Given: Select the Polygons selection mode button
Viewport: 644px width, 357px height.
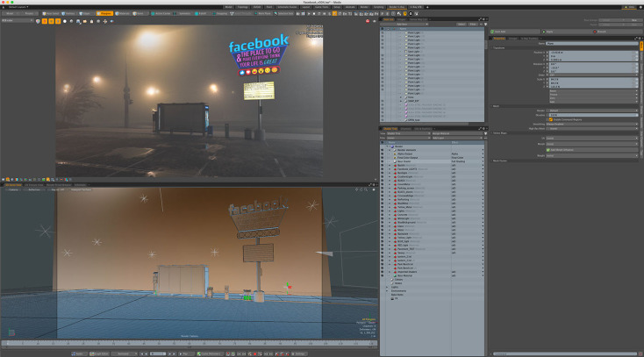Looking at the screenshot, I should point(105,13).
